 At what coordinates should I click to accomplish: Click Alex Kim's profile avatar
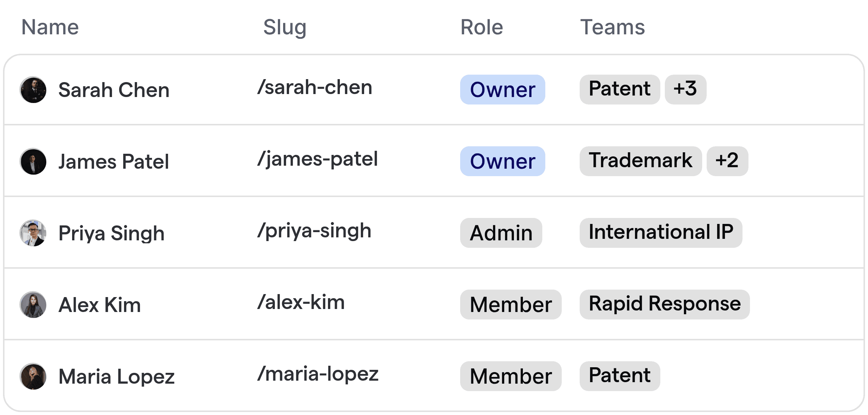(x=33, y=305)
